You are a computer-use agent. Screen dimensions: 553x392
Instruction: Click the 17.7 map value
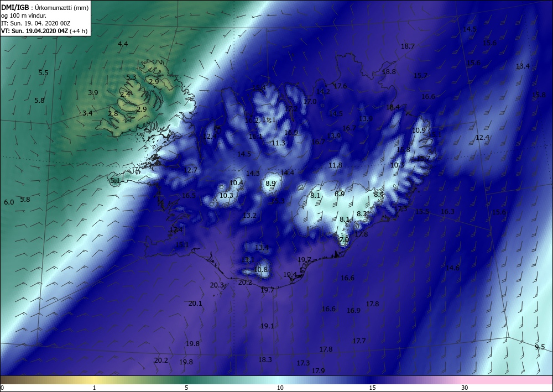tap(359, 341)
